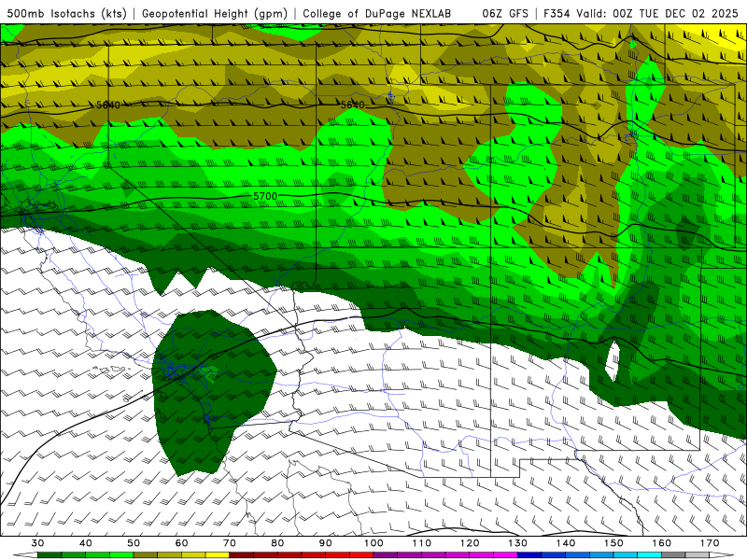747x560 pixels.
Task: Select the olive swatch starting at 50
Action: (x=146, y=555)
